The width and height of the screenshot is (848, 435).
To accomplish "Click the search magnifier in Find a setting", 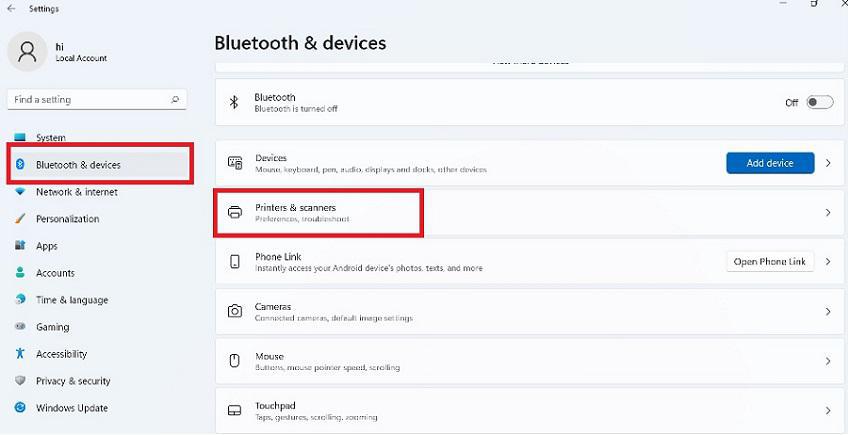I will [175, 100].
